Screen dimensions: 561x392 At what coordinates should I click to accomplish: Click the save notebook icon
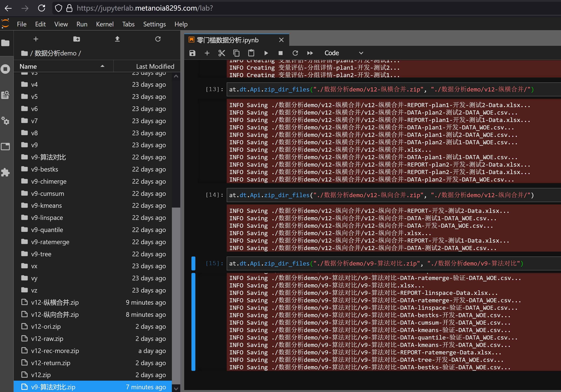(192, 53)
